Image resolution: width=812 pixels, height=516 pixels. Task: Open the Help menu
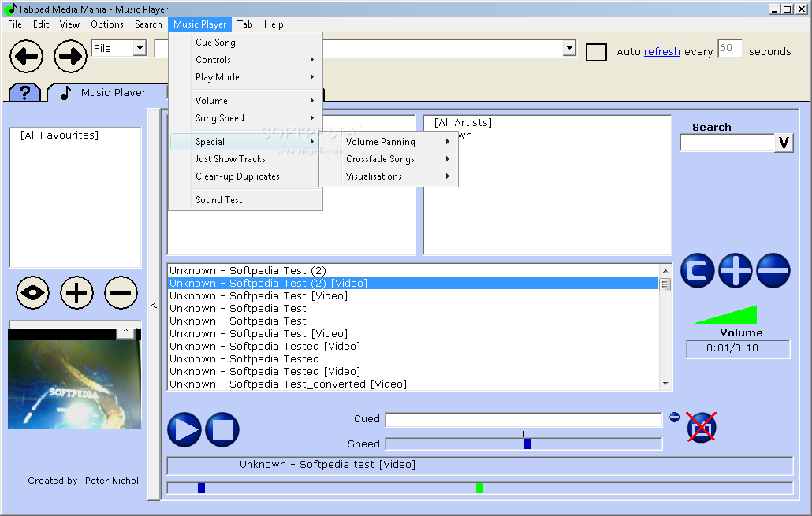coord(274,24)
